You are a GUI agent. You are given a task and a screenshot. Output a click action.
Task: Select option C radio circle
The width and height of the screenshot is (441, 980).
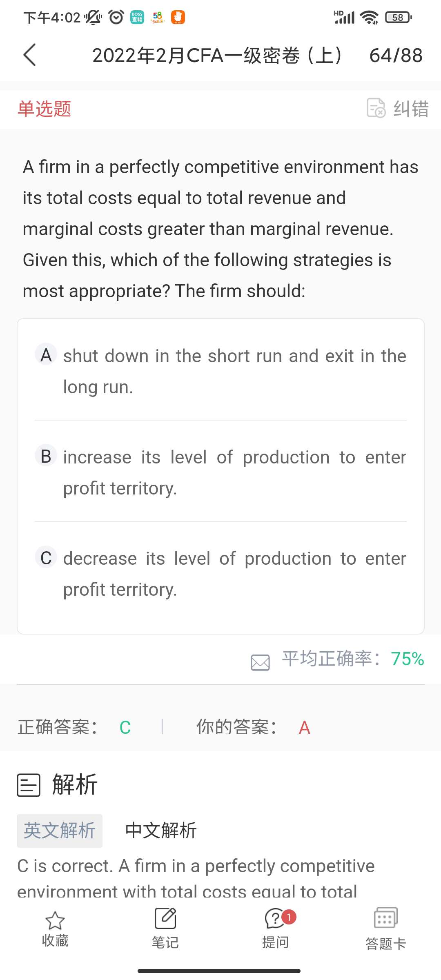pos(46,557)
